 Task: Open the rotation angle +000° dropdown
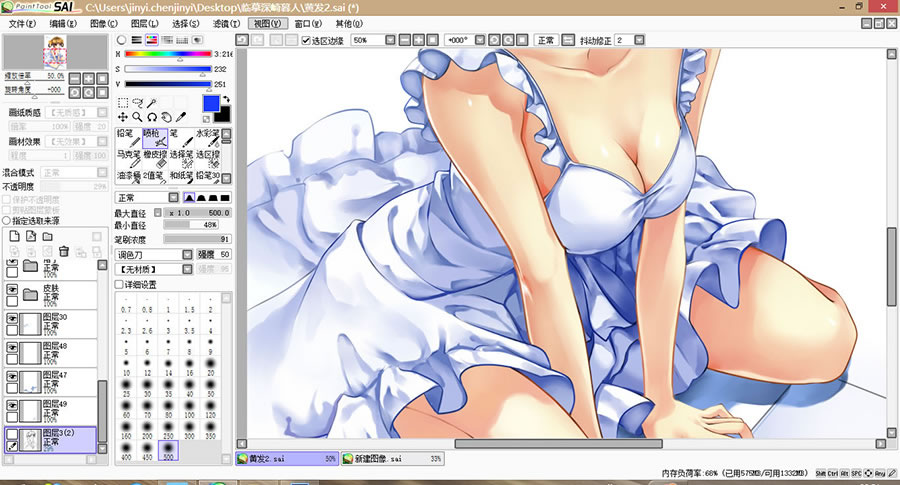480,40
